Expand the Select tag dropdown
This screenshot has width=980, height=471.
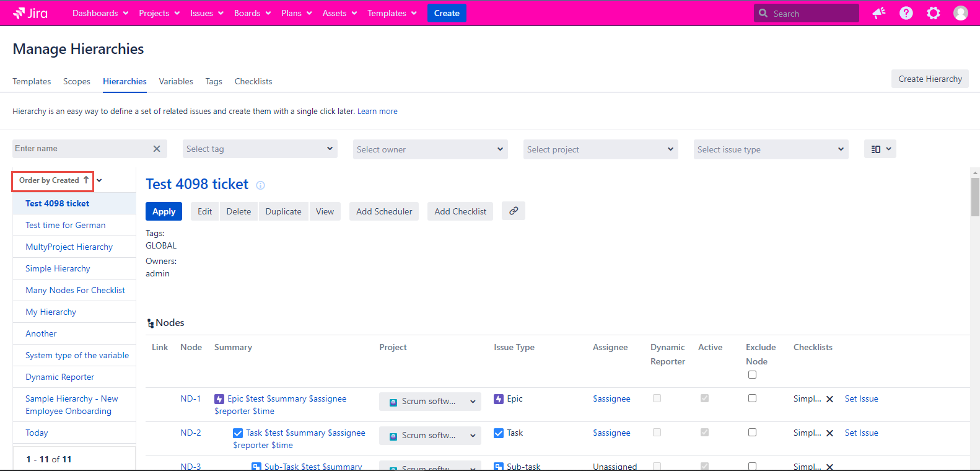tap(260, 149)
